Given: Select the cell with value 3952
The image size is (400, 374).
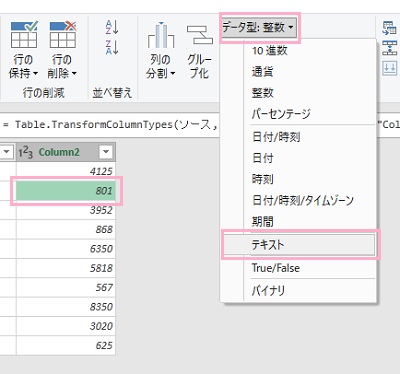Looking at the screenshot, I should point(66,210).
